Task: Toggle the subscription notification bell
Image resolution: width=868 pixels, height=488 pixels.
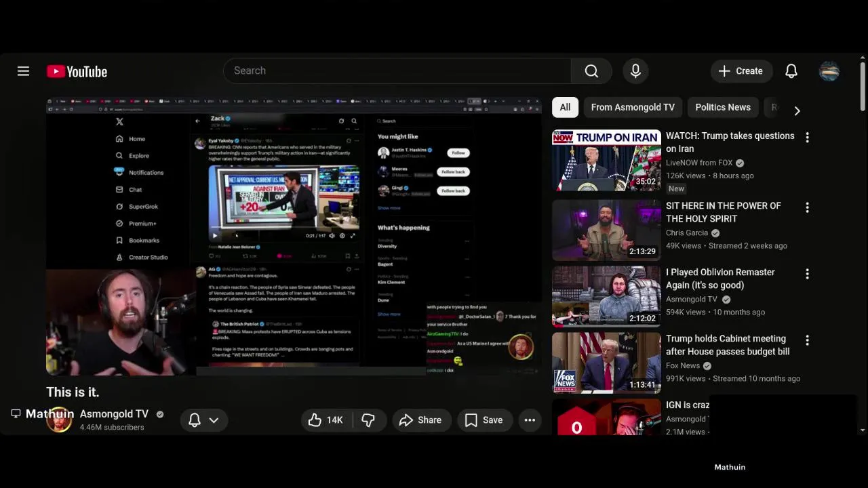Action: (x=195, y=420)
